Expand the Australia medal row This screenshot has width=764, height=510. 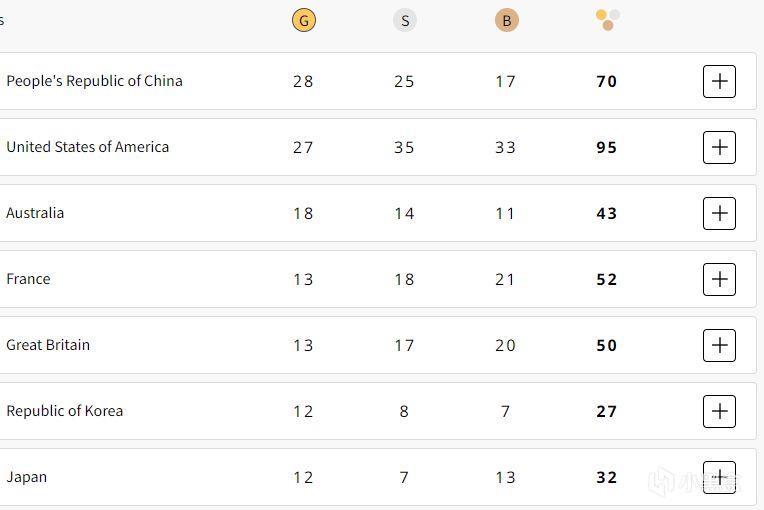tap(719, 214)
